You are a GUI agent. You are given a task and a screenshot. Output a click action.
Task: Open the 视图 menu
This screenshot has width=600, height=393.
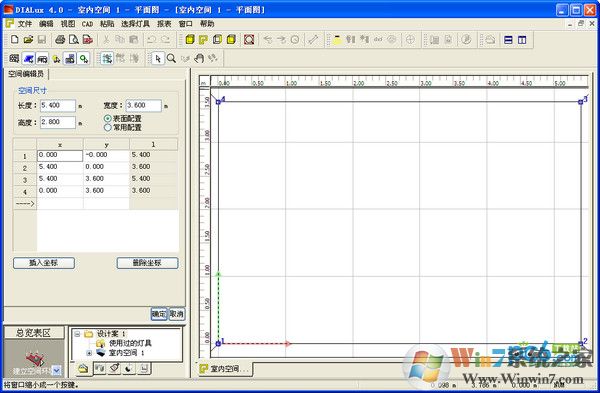point(68,24)
